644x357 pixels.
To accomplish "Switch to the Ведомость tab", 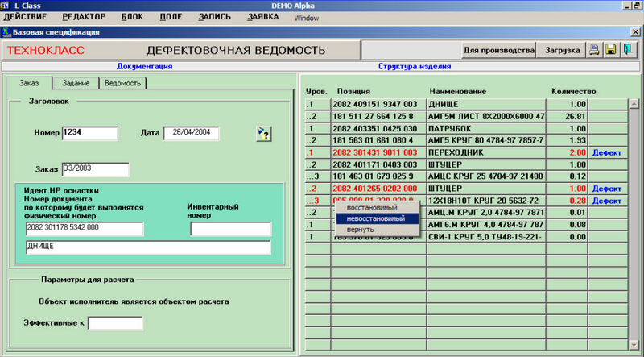I will pyautogui.click(x=123, y=83).
